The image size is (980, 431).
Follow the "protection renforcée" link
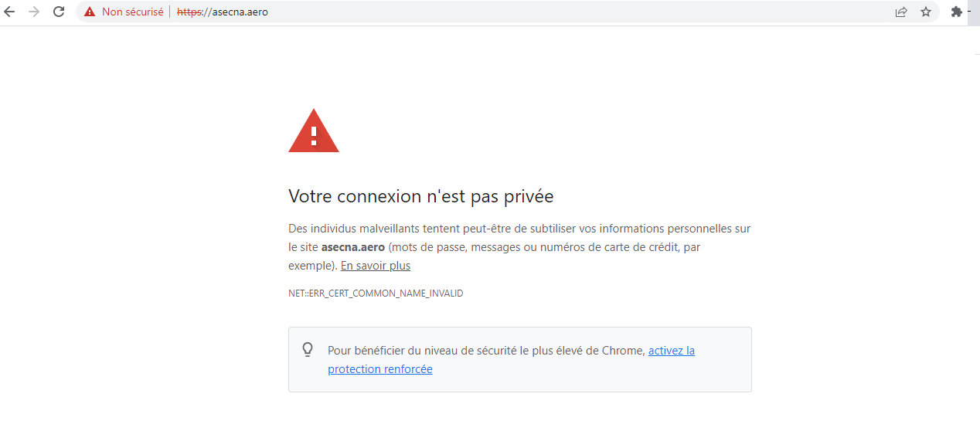point(379,369)
